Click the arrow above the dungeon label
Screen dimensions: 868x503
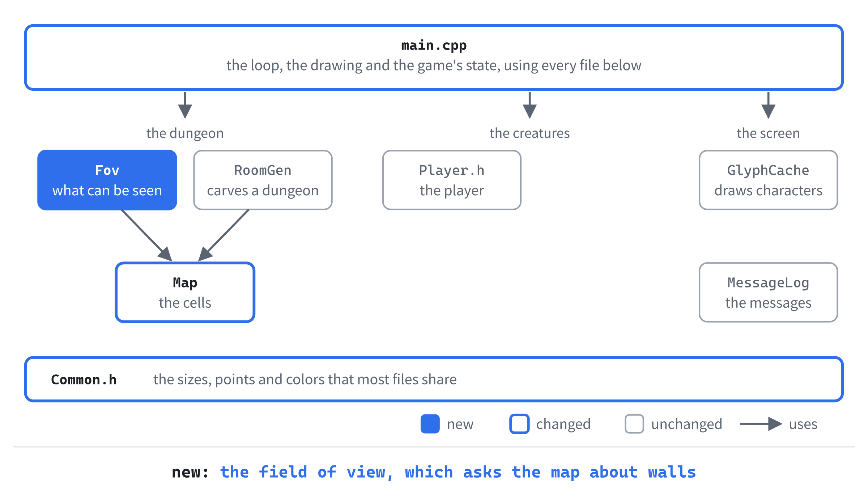185,105
